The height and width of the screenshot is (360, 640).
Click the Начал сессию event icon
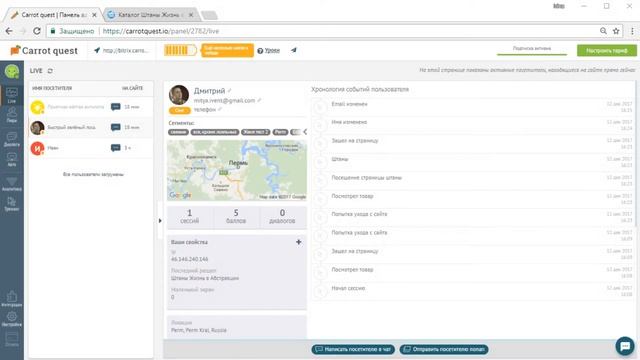[320, 291]
